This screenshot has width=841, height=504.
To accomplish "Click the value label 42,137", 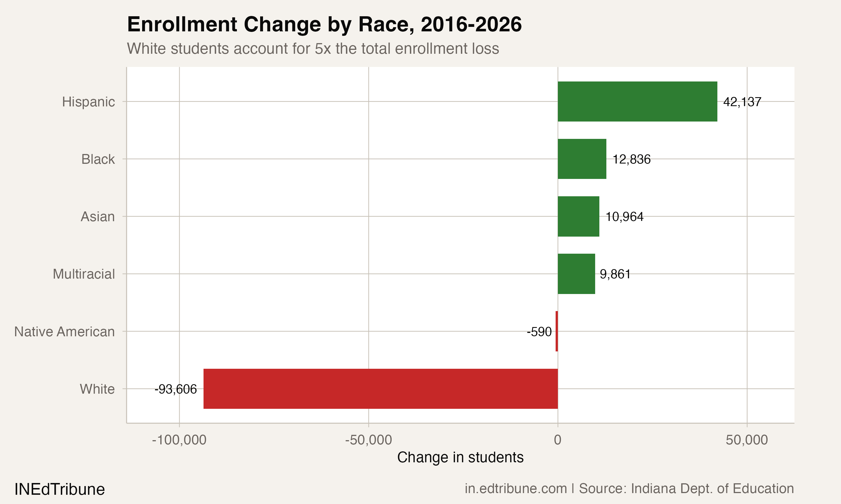I will pos(741,102).
